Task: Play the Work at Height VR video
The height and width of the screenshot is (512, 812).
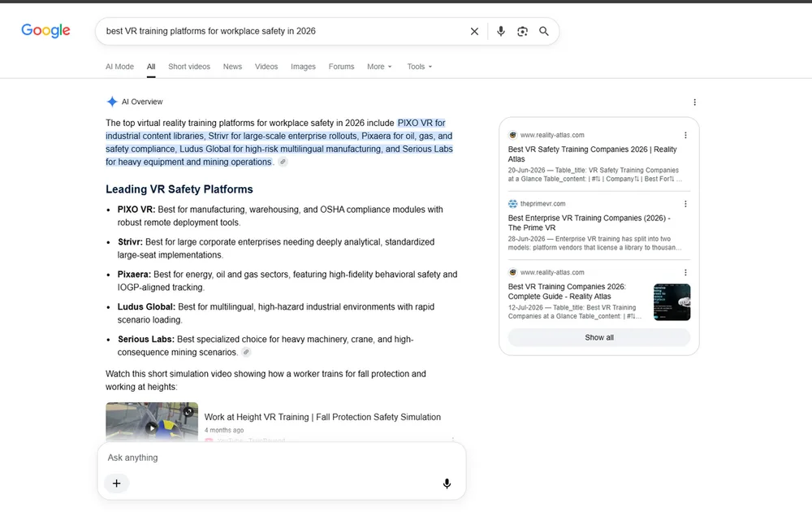Action: (x=151, y=427)
